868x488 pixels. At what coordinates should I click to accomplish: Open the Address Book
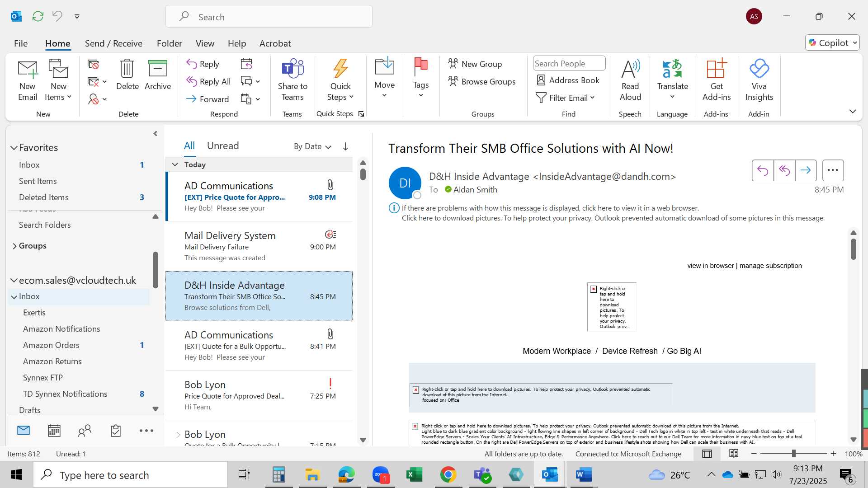point(568,80)
